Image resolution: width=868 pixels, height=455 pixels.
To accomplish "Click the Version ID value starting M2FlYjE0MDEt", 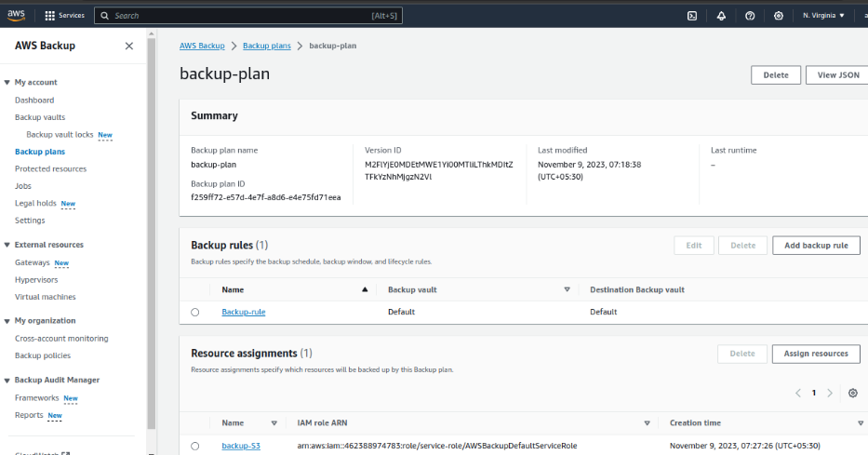I will pyautogui.click(x=439, y=171).
